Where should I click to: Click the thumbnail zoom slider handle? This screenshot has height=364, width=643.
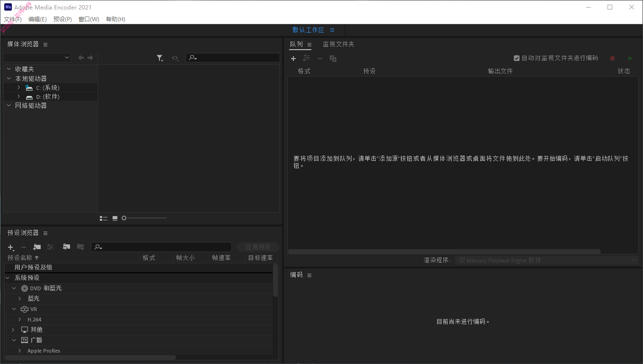point(124,218)
